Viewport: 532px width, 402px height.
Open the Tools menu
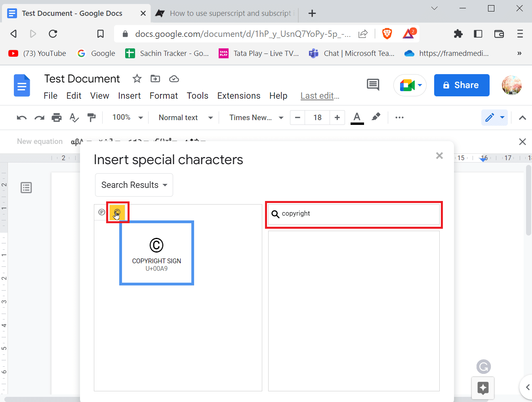[197, 96]
